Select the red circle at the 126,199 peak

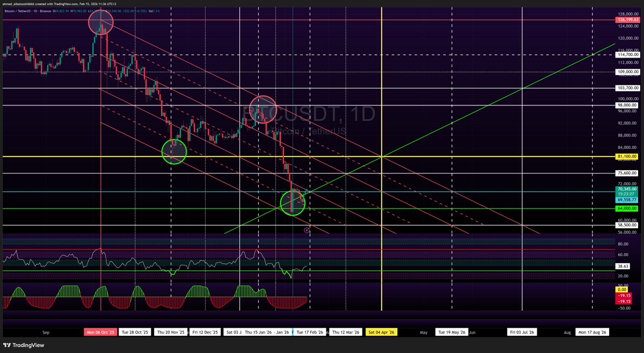pos(100,22)
